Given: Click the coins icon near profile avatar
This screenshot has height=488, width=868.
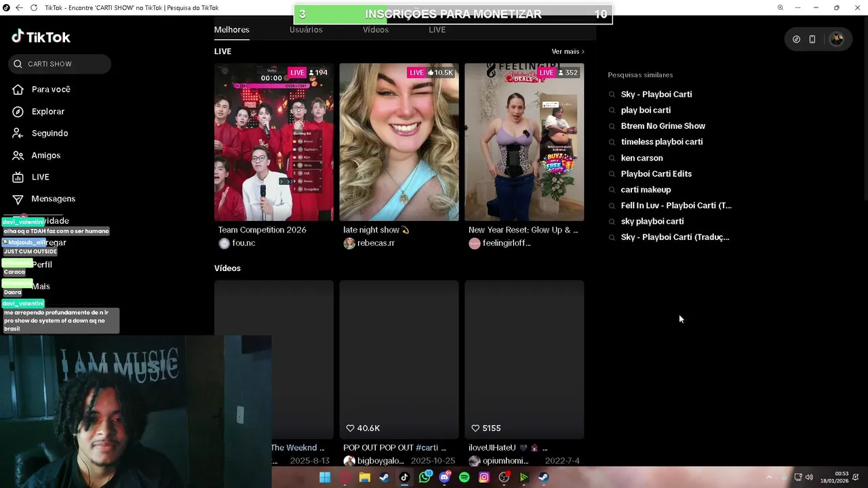Looking at the screenshot, I should click(x=796, y=39).
